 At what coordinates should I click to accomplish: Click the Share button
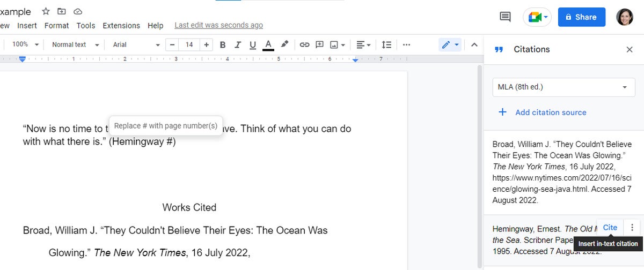click(582, 17)
